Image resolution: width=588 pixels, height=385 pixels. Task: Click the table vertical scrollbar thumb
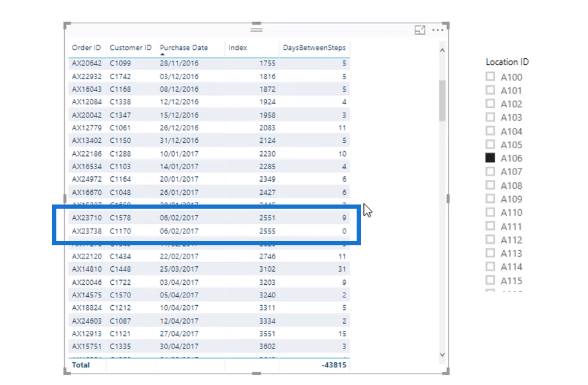442,100
